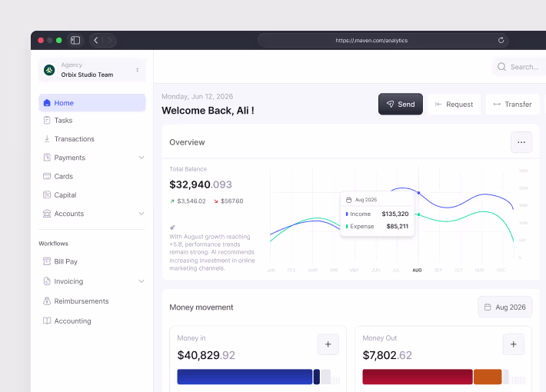Click the AUG label on chart axis
The width and height of the screenshot is (546, 392).
tap(417, 270)
